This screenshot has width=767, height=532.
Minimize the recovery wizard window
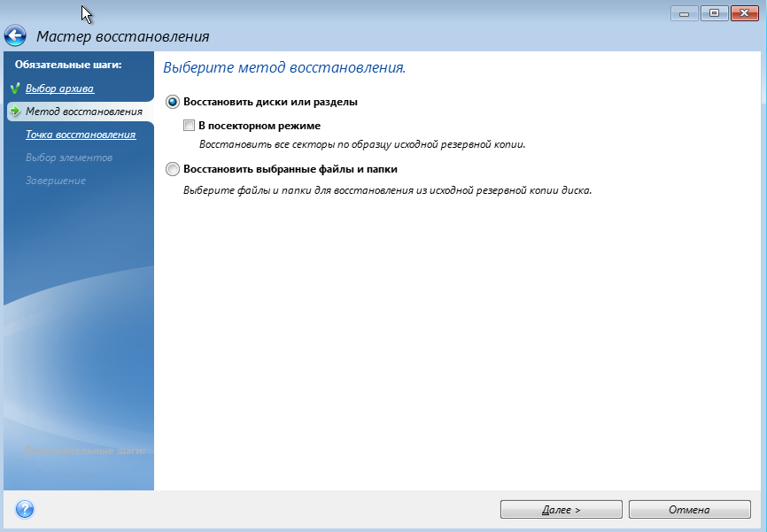(x=684, y=13)
